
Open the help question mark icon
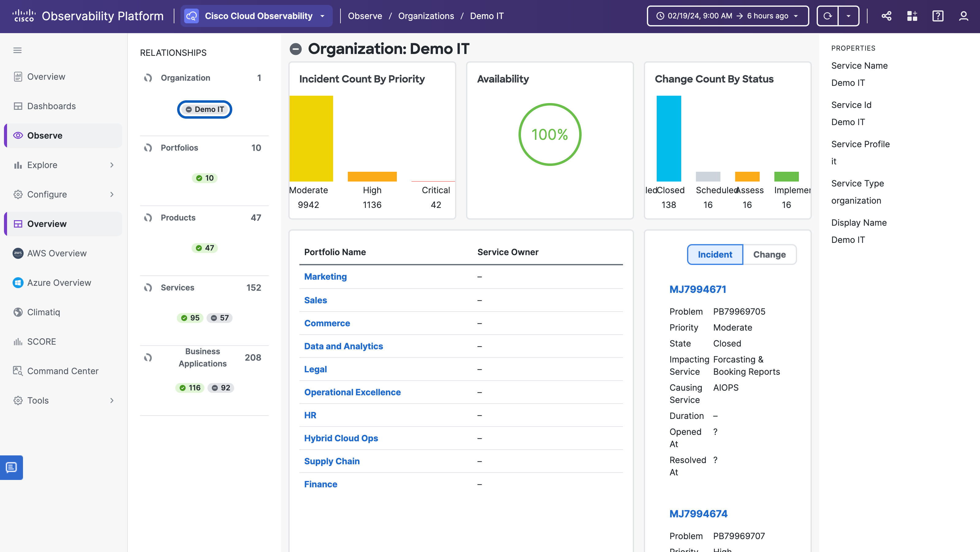(938, 16)
